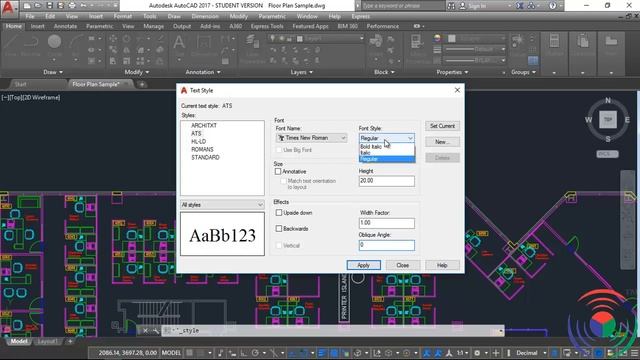
Task: Expand the Layers panel flyout
Action: click(x=302, y=72)
